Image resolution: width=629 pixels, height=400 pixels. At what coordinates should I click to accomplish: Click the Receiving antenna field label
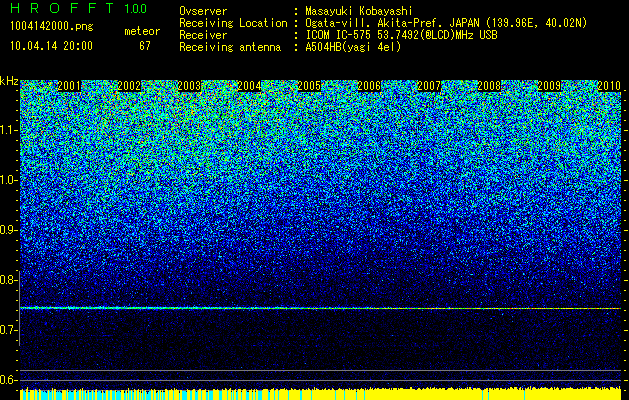click(x=230, y=47)
